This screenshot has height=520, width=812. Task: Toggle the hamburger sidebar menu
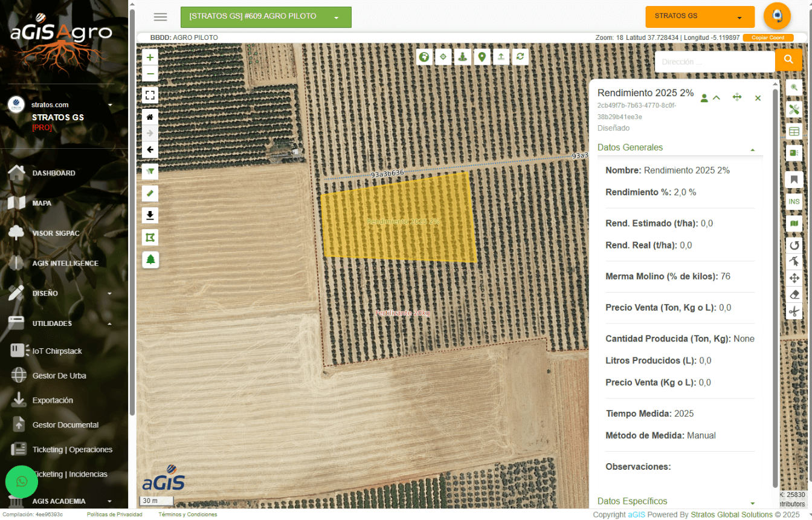click(160, 17)
